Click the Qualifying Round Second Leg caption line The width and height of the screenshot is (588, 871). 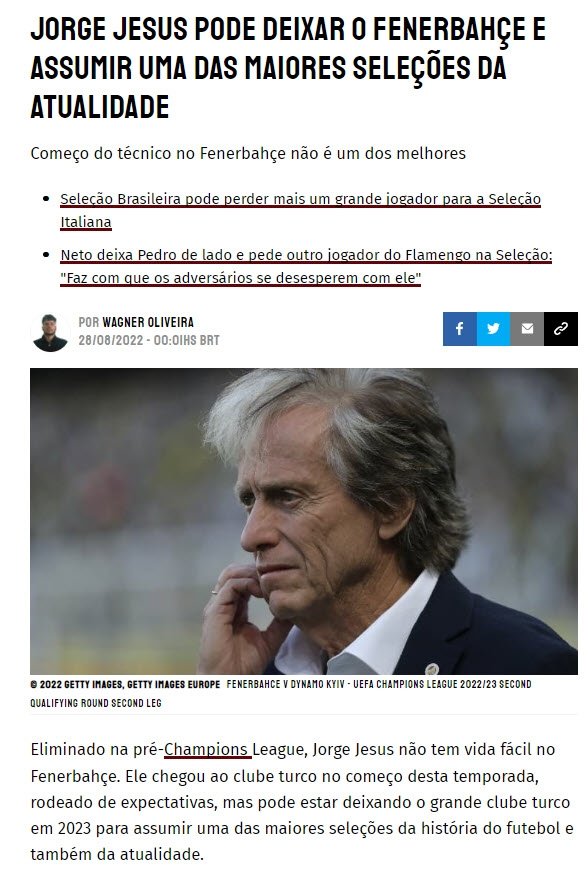(96, 703)
